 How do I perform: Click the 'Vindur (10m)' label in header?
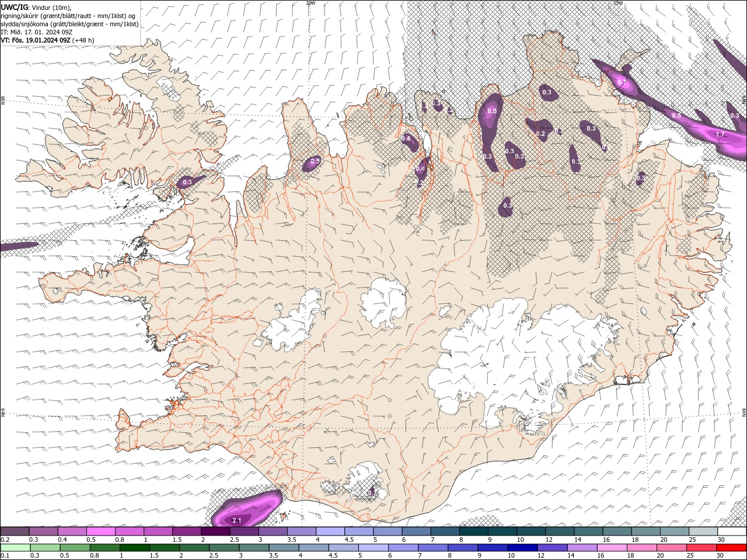[50, 7]
